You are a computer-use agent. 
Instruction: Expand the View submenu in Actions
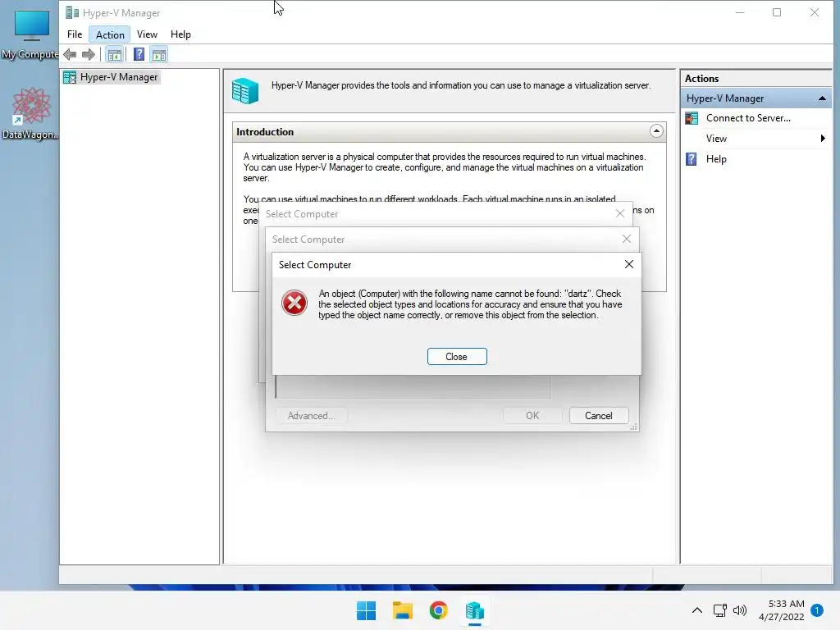822,139
